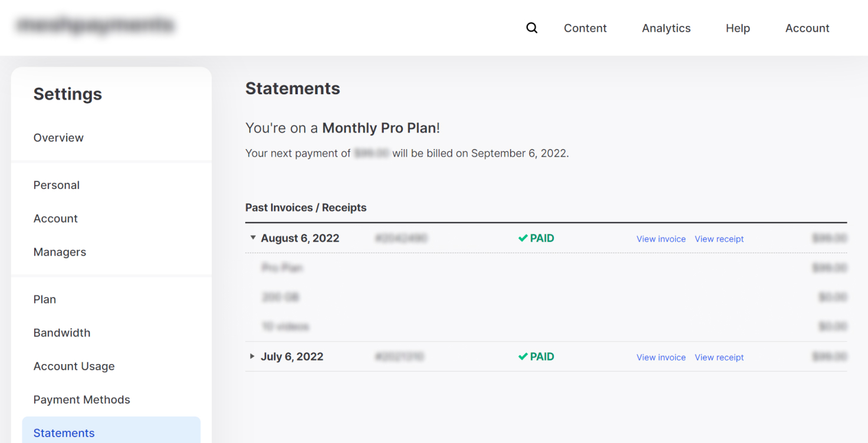The height and width of the screenshot is (443, 868).
Task: Open Account settings in sidebar
Action: (x=55, y=219)
